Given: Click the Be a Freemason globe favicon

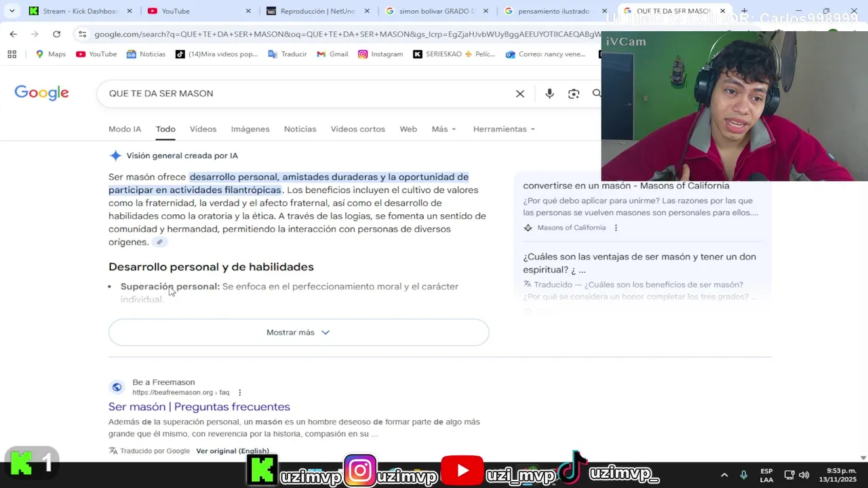Looking at the screenshot, I should pyautogui.click(x=117, y=387).
